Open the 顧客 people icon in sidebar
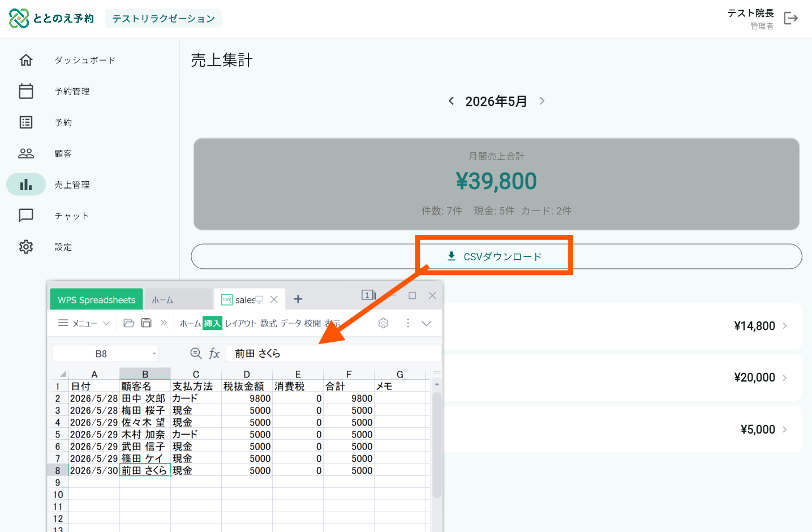Image resolution: width=812 pixels, height=532 pixels. [x=26, y=153]
